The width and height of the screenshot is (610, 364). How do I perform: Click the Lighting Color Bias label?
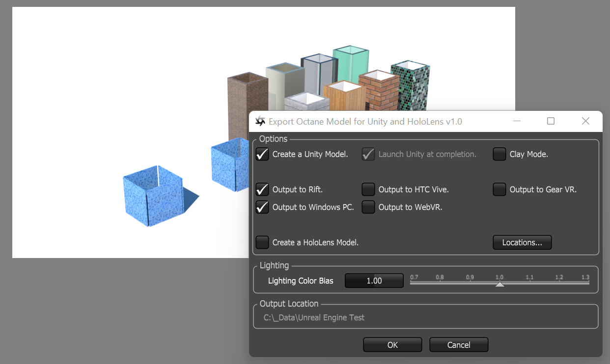click(301, 281)
